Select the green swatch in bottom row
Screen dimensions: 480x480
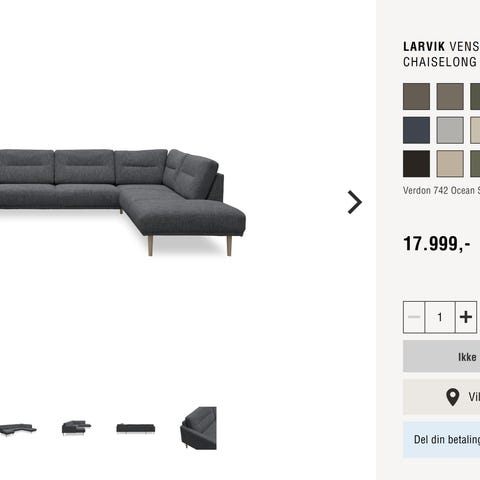[475, 164]
